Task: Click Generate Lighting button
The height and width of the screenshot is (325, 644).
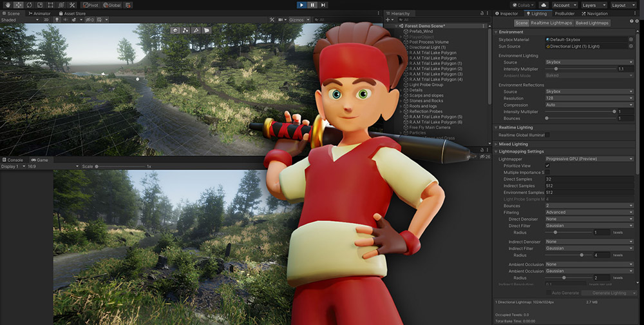Action: [609, 293]
